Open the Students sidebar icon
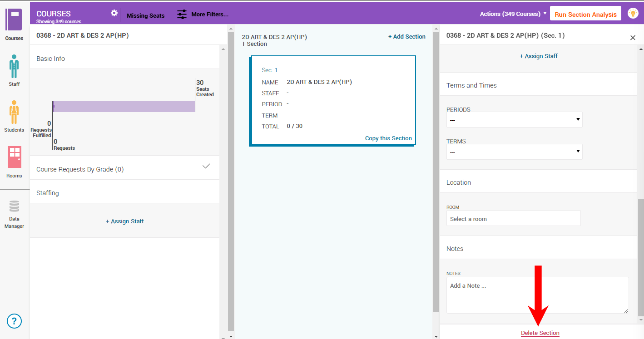Viewport: 644px width, 339px height. point(14,112)
